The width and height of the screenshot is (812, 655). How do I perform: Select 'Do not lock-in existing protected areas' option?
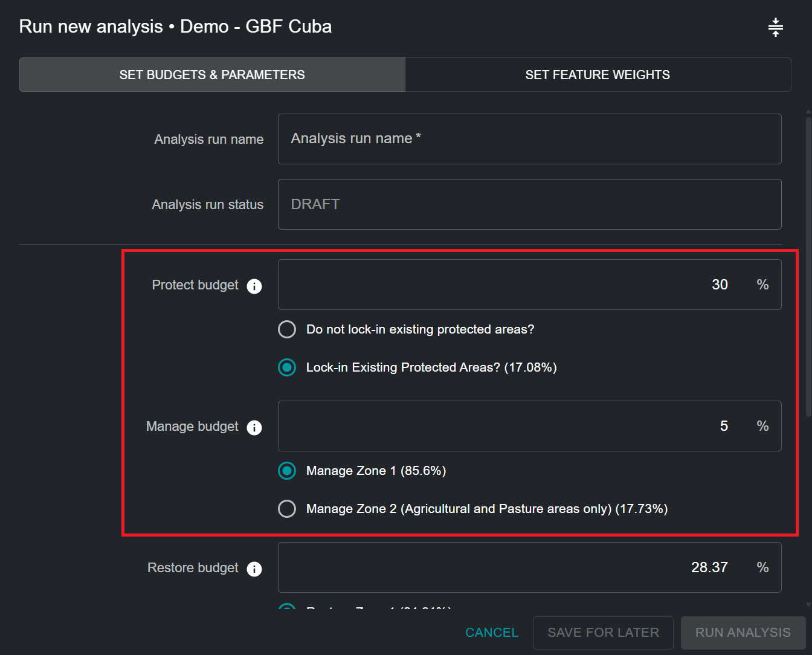click(x=287, y=329)
